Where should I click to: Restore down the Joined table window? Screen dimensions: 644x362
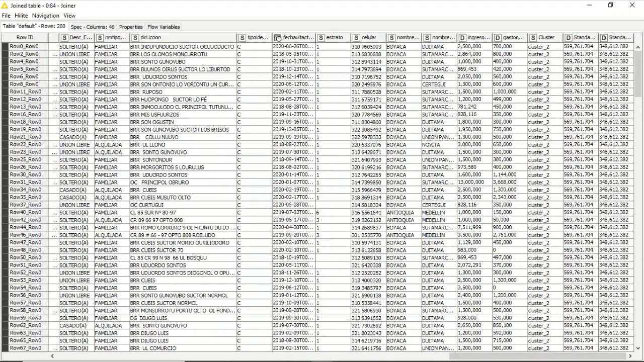coord(610,5)
